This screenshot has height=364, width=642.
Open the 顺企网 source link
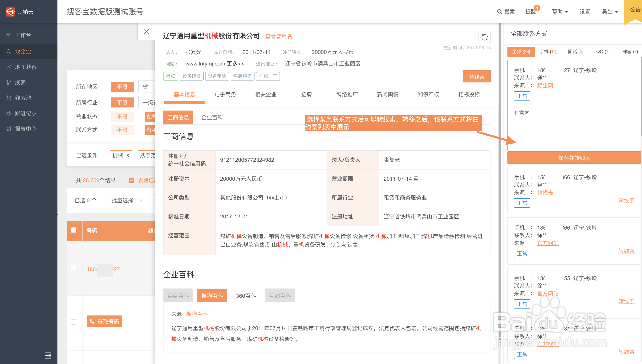[545, 86]
